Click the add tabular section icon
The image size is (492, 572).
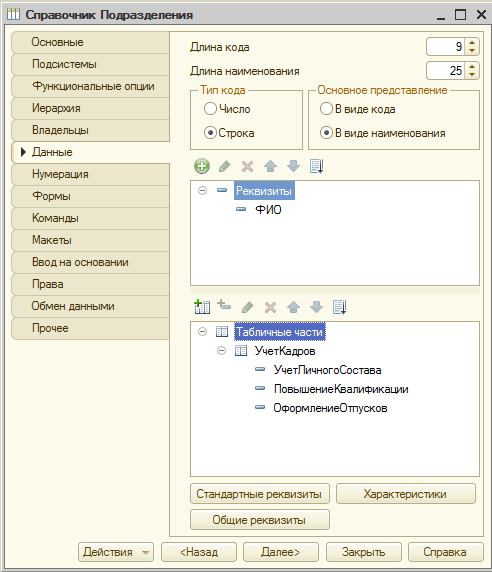(x=202, y=307)
